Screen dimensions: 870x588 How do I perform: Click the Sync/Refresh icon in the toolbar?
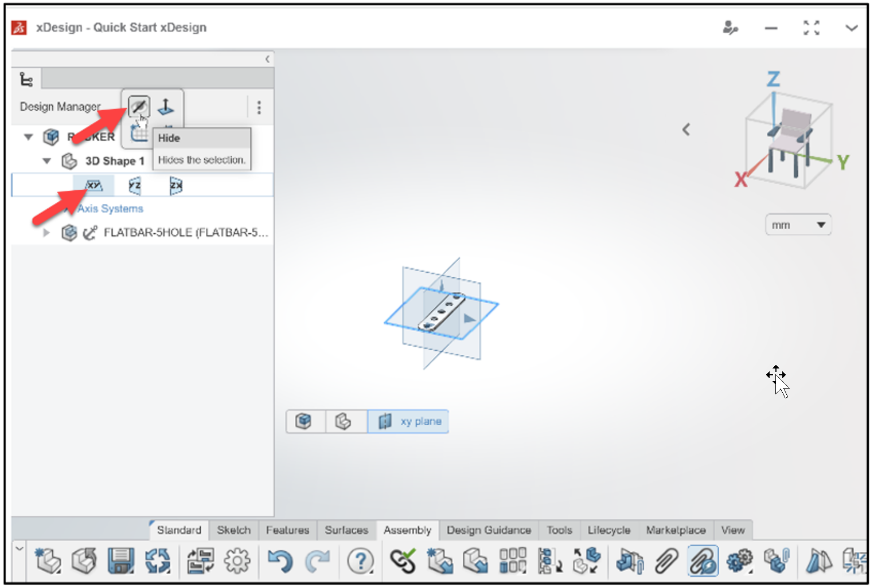pos(158,560)
